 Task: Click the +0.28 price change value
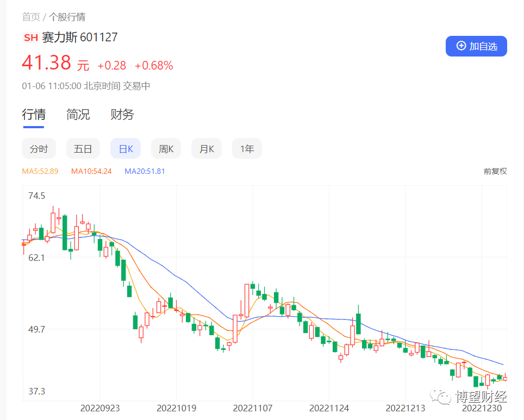click(x=111, y=65)
